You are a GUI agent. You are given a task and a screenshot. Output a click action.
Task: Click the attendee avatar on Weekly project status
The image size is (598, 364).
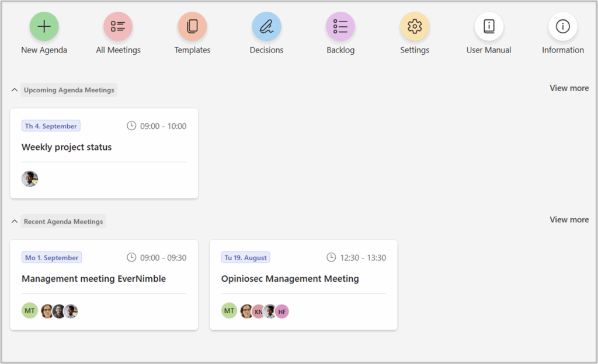[x=30, y=178]
